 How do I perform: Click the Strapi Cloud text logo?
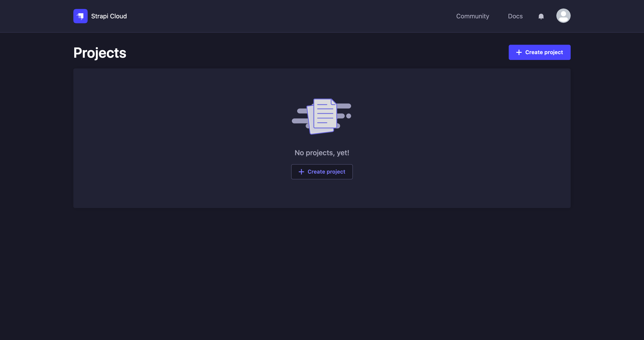tap(109, 16)
